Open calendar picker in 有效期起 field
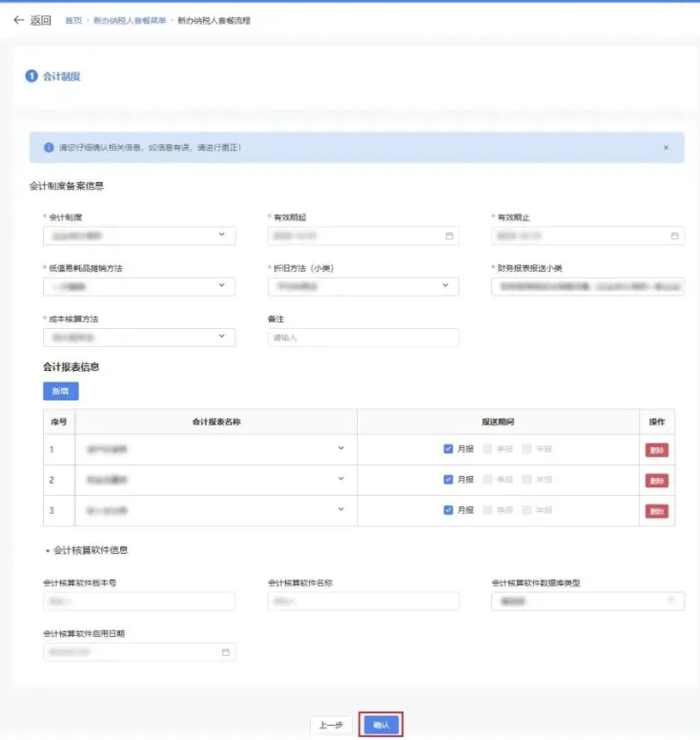This screenshot has width=700, height=740. click(449, 236)
